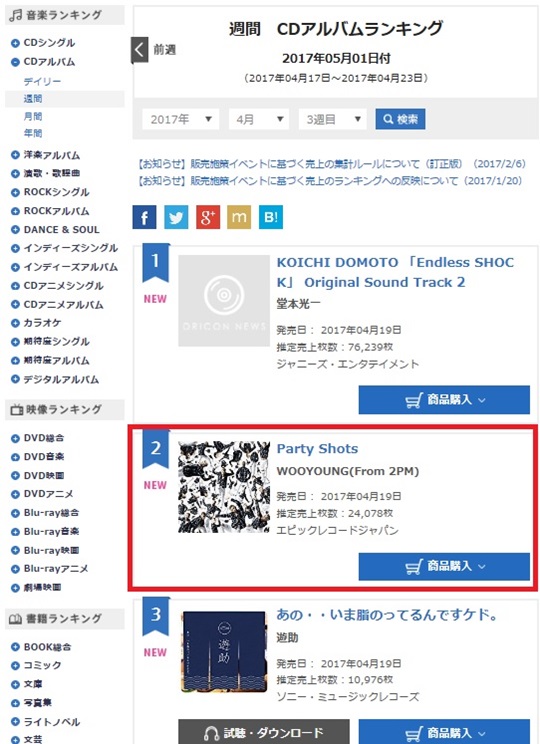
Task: Go to previous week with back arrow
Action: [x=140, y=49]
